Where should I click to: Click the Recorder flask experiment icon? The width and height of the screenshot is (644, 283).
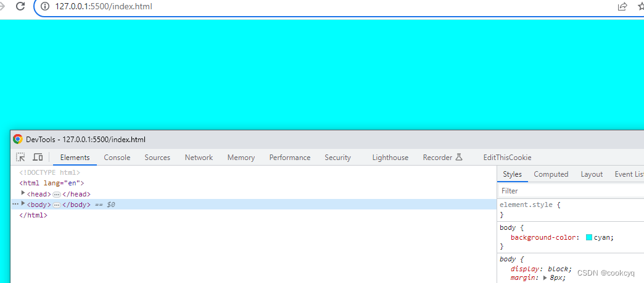(459, 157)
